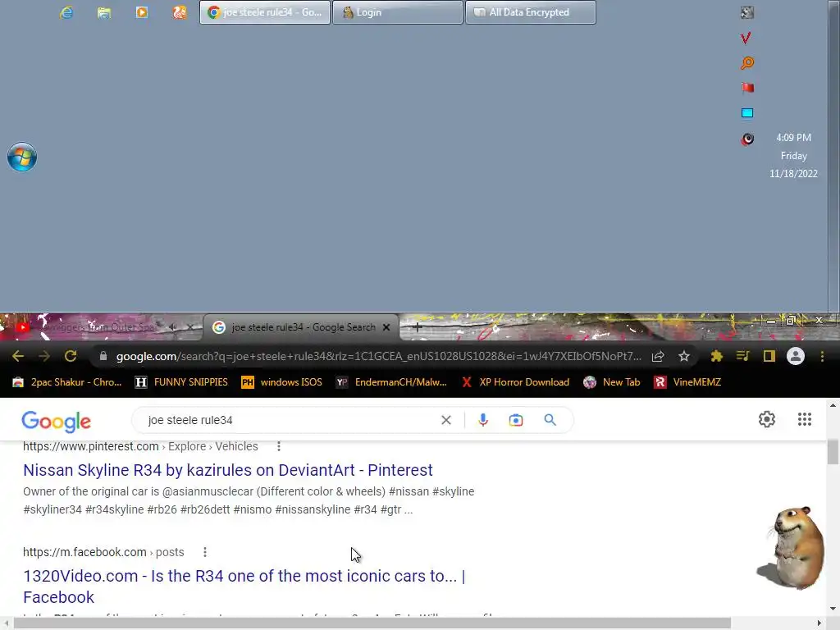Submit search with magnifier icon
The height and width of the screenshot is (630, 840).
550,420
